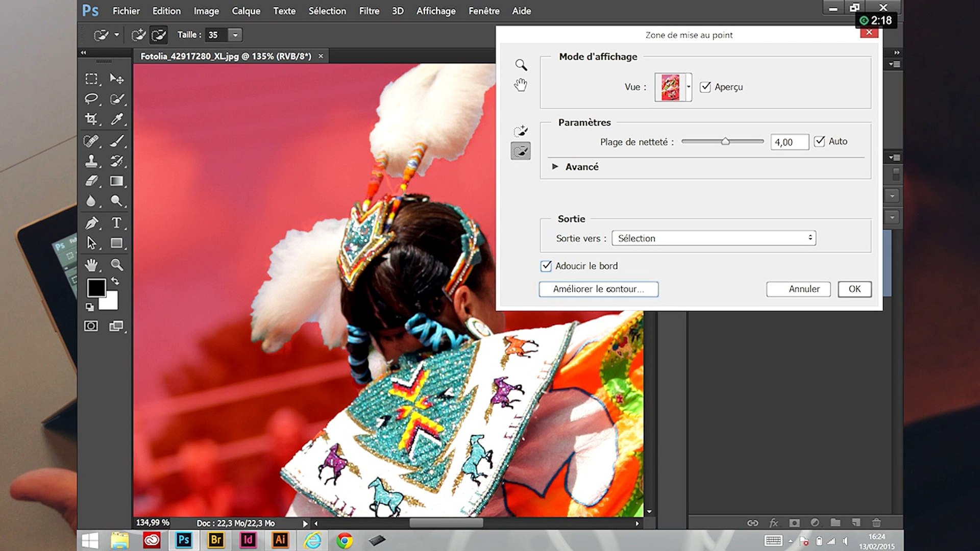The height and width of the screenshot is (551, 980).
Task: Click the Plage de netteté slider
Action: click(723, 141)
